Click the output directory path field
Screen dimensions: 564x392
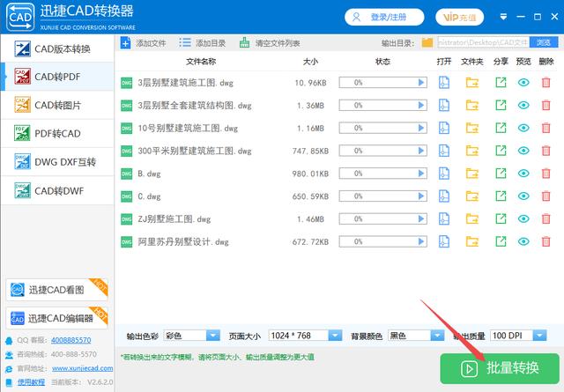pos(483,42)
